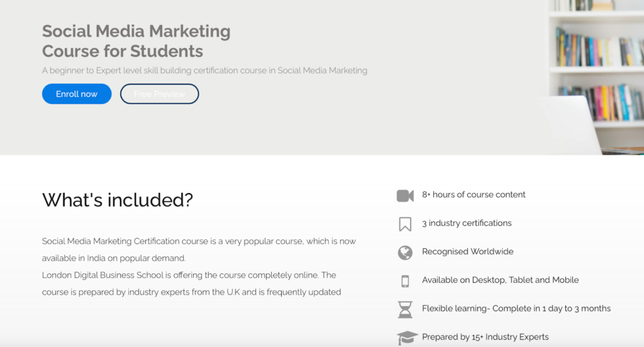
Task: Click the course subtitle description line
Action: [204, 70]
